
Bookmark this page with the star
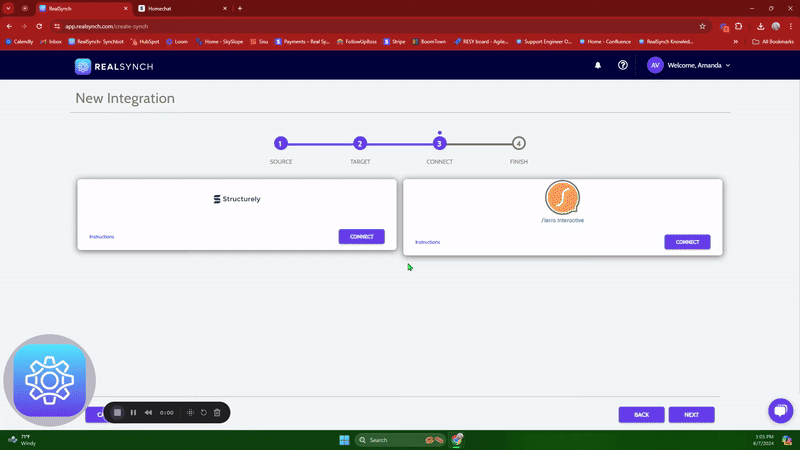(x=703, y=26)
